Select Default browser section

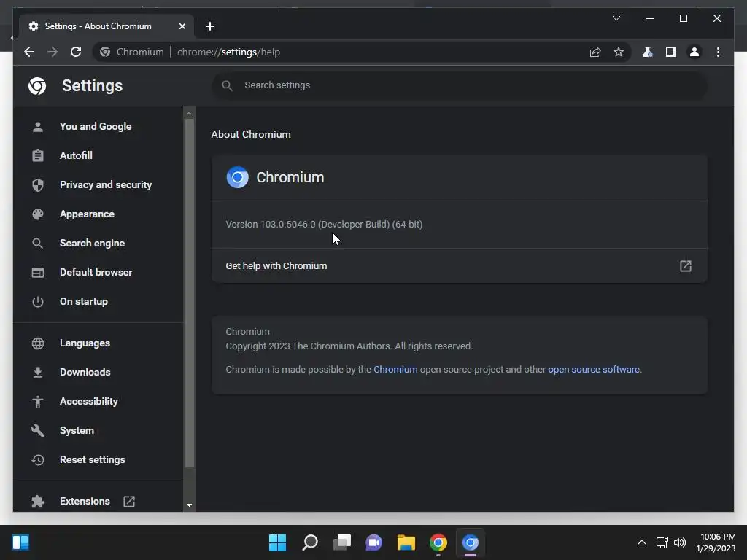point(98,273)
